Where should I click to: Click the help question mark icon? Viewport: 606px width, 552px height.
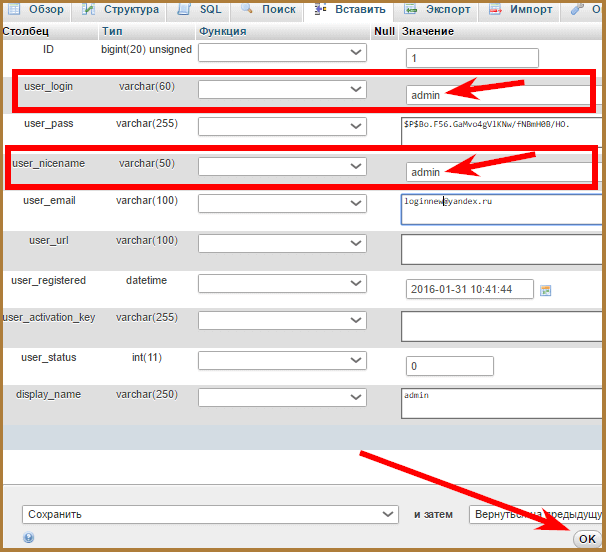(x=29, y=537)
